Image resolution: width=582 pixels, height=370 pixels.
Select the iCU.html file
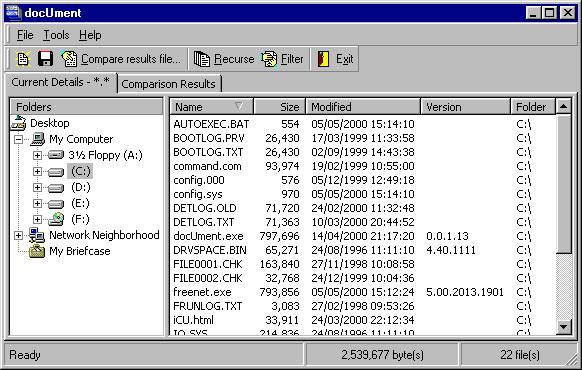pyautogui.click(x=193, y=320)
